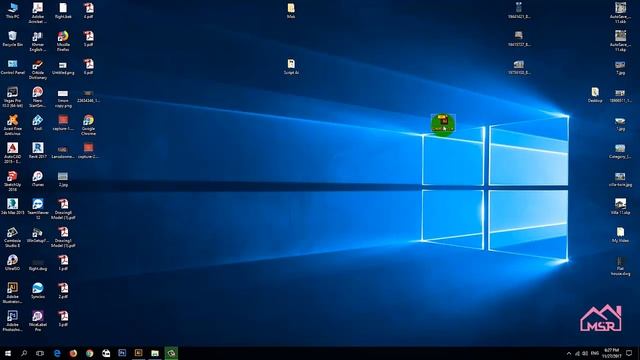Select the Kodi desktop shortcut
This screenshot has width=640, height=360.
[38, 123]
